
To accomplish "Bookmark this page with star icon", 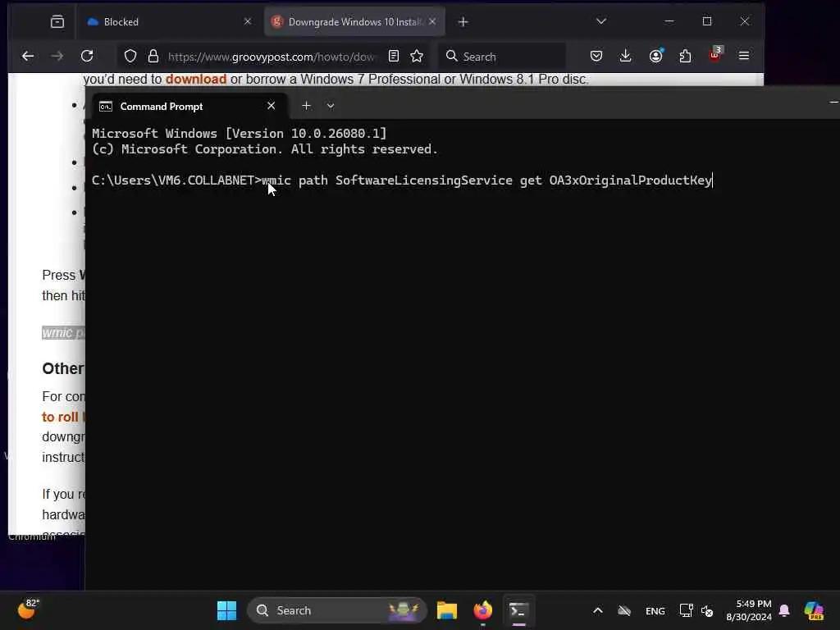I will [417, 57].
